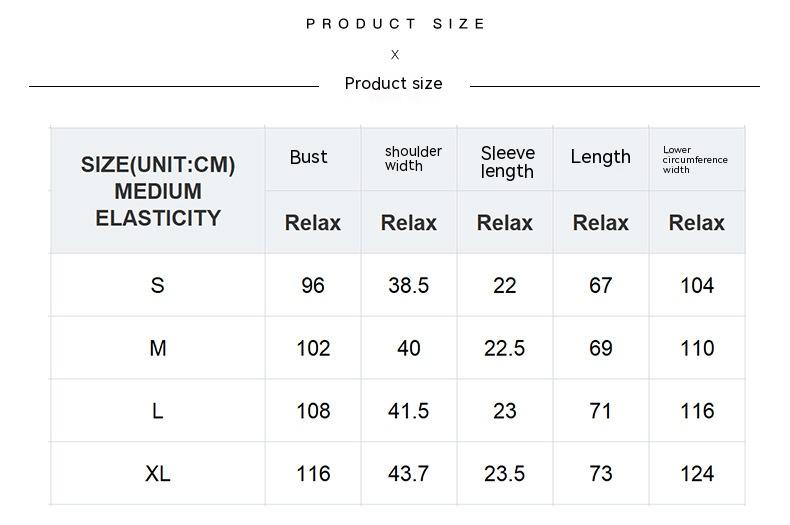The height and width of the screenshot is (525, 790).
Task: Select the shoulder width column header
Action: point(413,158)
